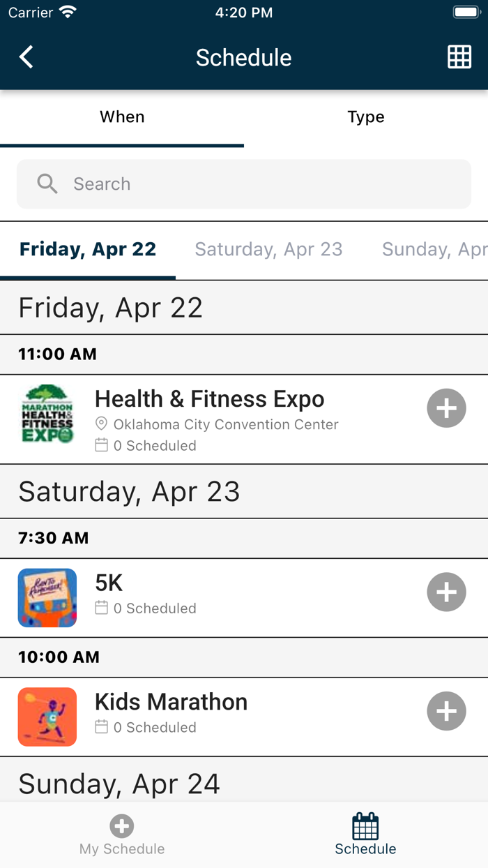Open My Schedule in bottom bar
488x868 pixels.
click(x=122, y=836)
